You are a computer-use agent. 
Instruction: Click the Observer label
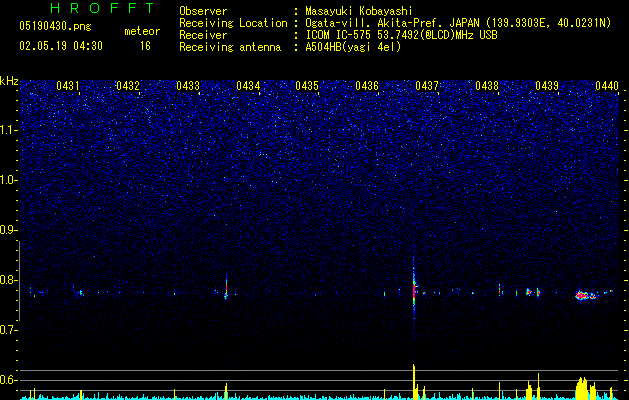[x=203, y=11]
